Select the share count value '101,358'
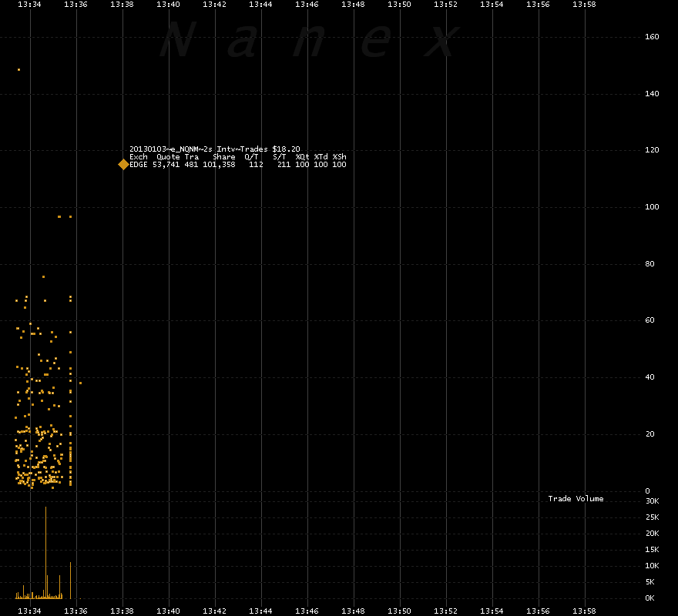 (x=220, y=165)
